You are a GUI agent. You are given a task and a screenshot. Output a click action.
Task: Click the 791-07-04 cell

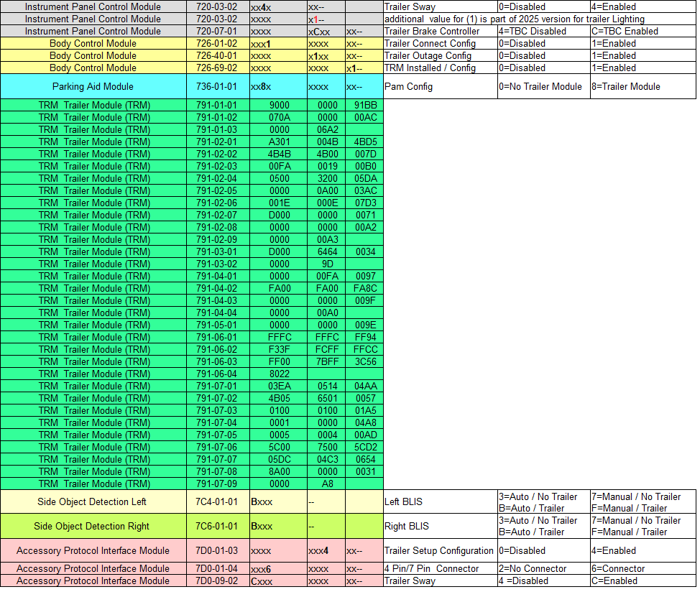pos(218,422)
